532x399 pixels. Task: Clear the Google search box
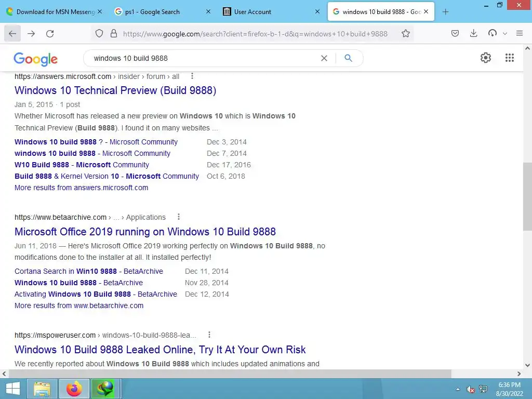pos(324,58)
